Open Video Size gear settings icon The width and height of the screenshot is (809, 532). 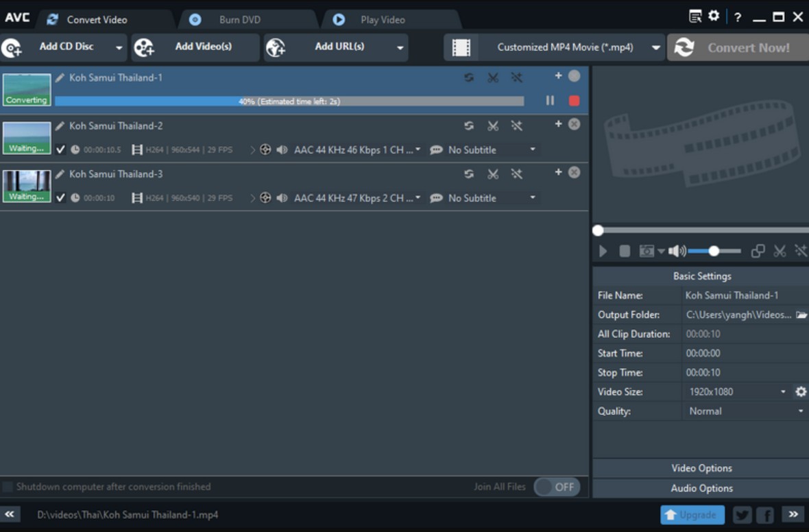801,391
